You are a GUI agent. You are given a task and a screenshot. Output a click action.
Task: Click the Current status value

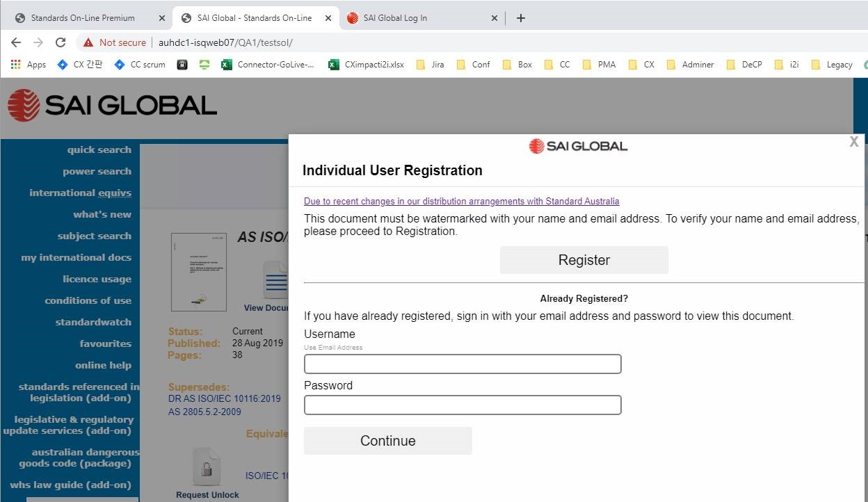(248, 332)
